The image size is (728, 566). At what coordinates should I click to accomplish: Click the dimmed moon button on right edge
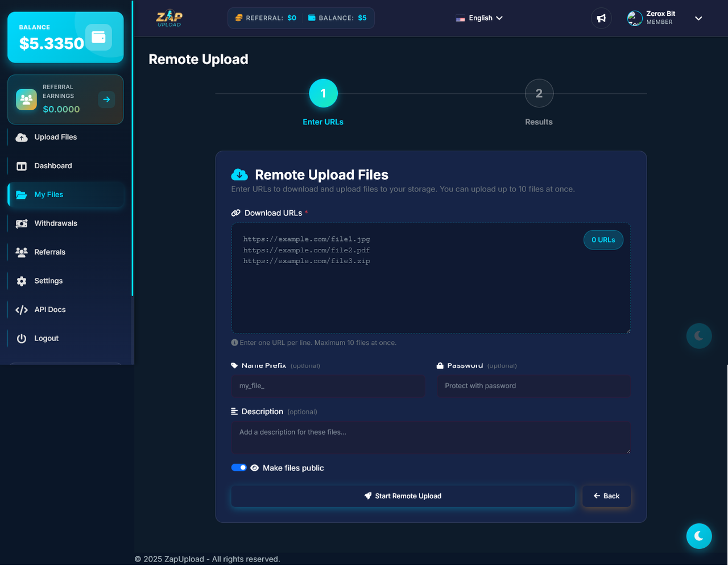699,336
